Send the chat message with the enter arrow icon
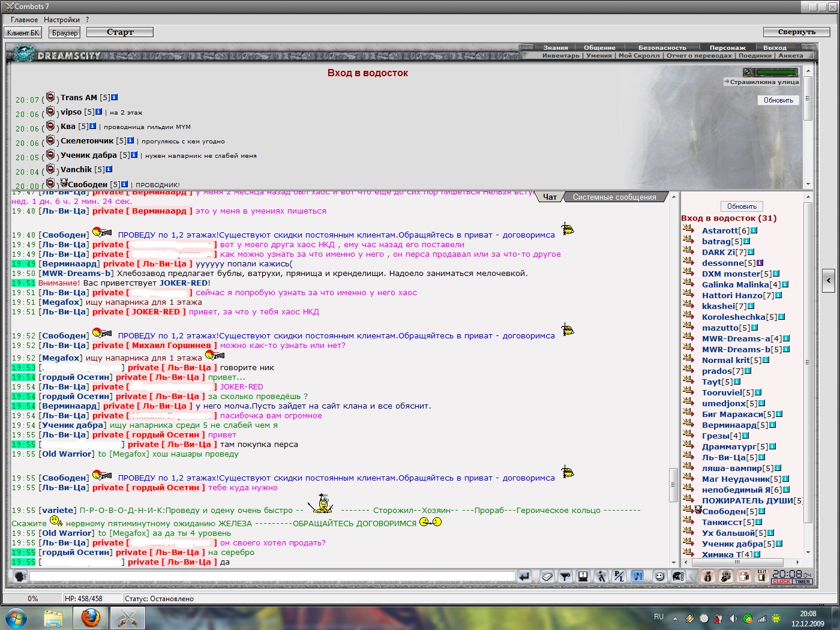840x630 pixels. (x=524, y=577)
